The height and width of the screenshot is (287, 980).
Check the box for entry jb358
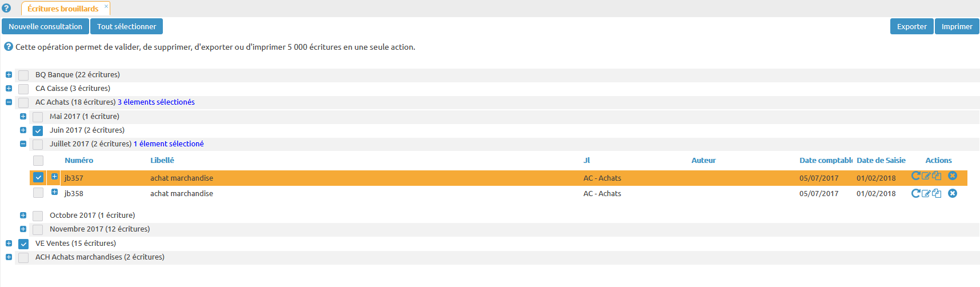click(38, 193)
